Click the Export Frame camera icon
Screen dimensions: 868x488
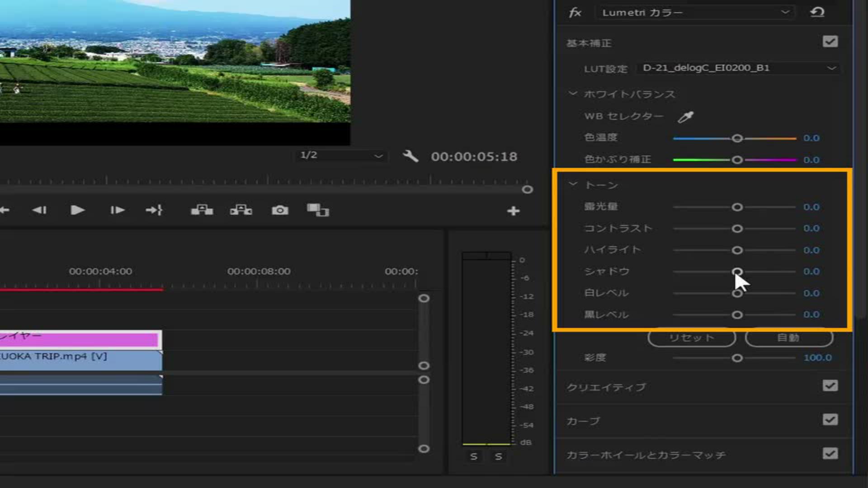280,210
